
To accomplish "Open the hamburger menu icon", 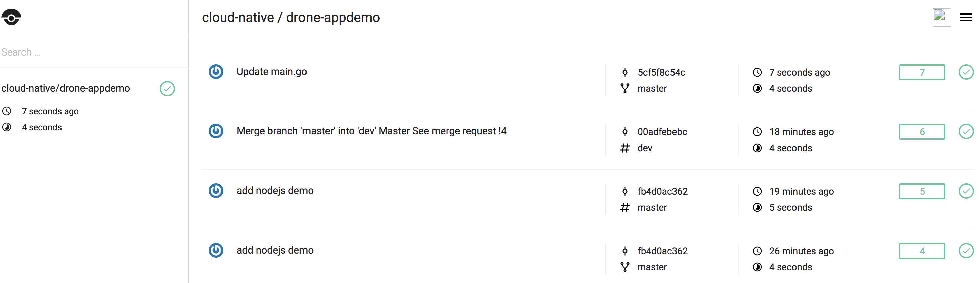I will (x=966, y=17).
